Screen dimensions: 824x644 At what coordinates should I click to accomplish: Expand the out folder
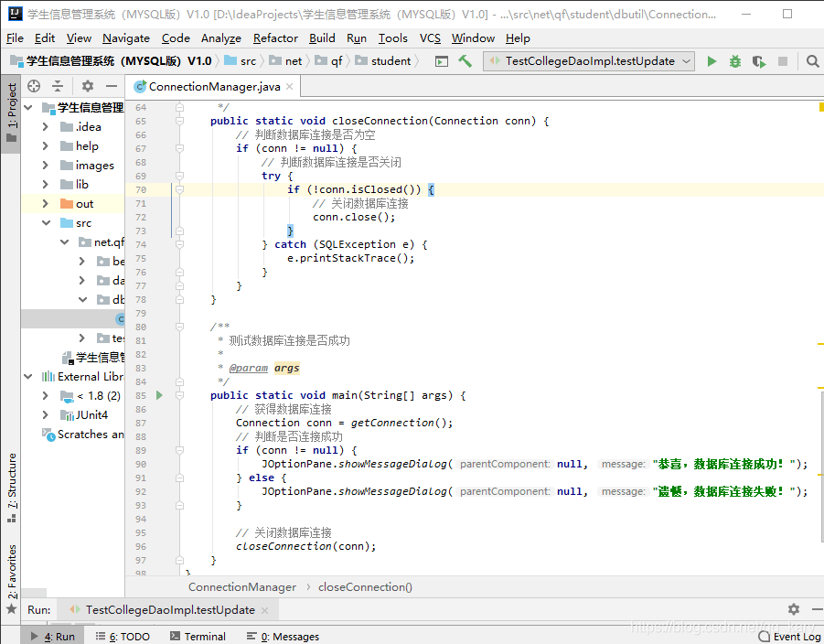coord(45,203)
